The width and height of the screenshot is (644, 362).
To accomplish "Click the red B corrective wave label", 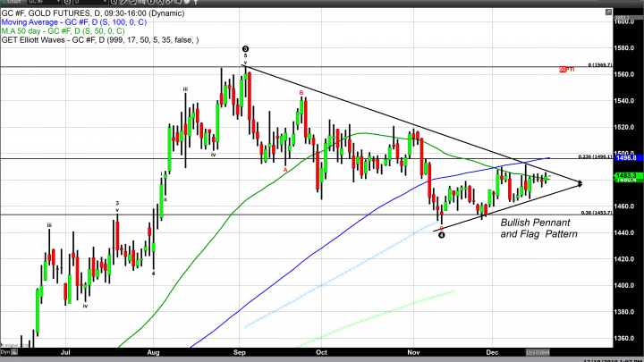I will [x=301, y=92].
